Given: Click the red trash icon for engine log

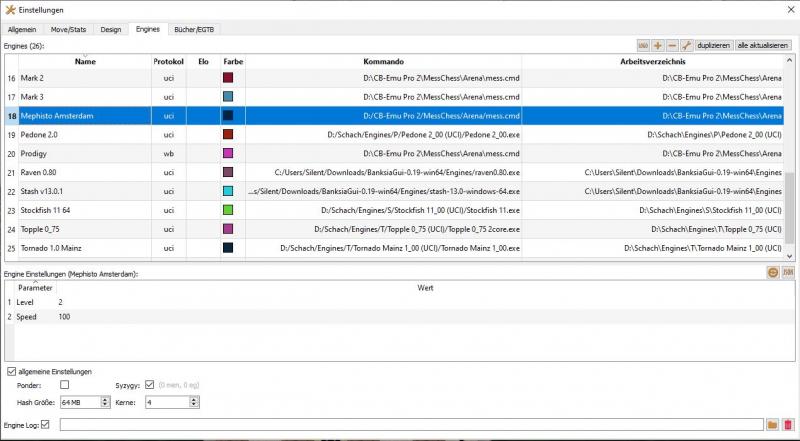Looking at the screenshot, I should coord(788,425).
